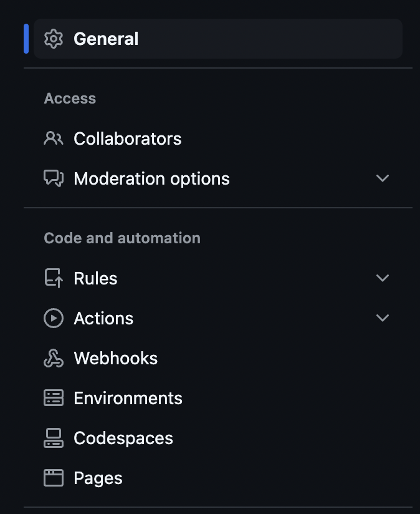Click the Rules repo-push icon
The height and width of the screenshot is (514, 420).
(x=54, y=278)
